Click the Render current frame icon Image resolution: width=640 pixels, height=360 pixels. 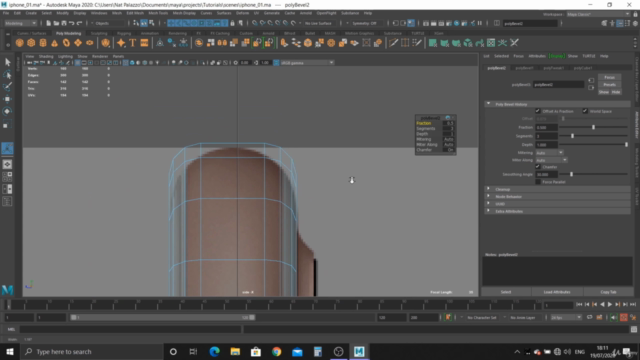click(x=433, y=23)
